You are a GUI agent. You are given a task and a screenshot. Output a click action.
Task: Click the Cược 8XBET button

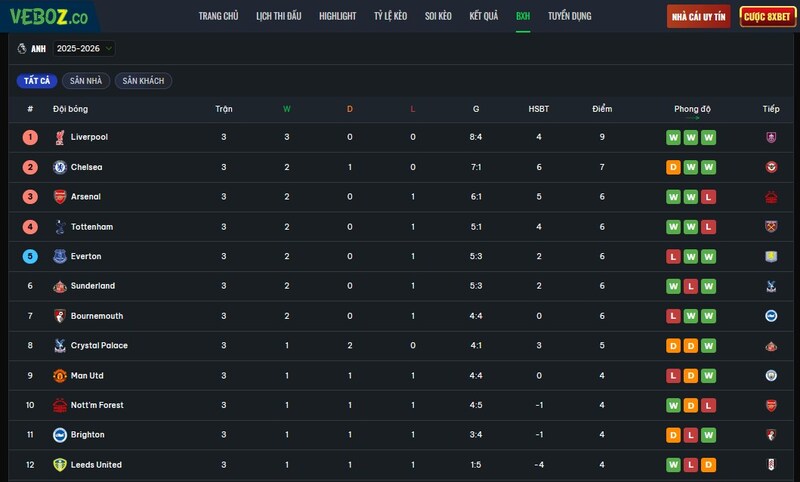767,17
